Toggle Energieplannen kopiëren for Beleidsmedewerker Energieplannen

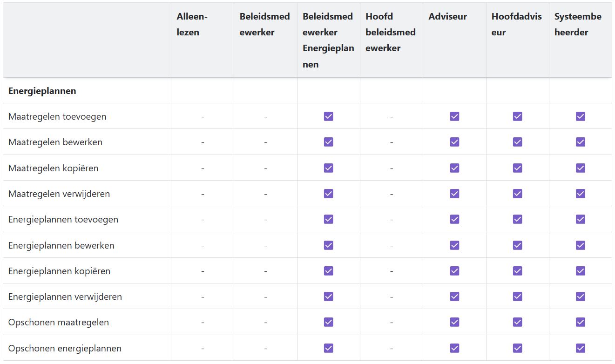[x=329, y=271]
